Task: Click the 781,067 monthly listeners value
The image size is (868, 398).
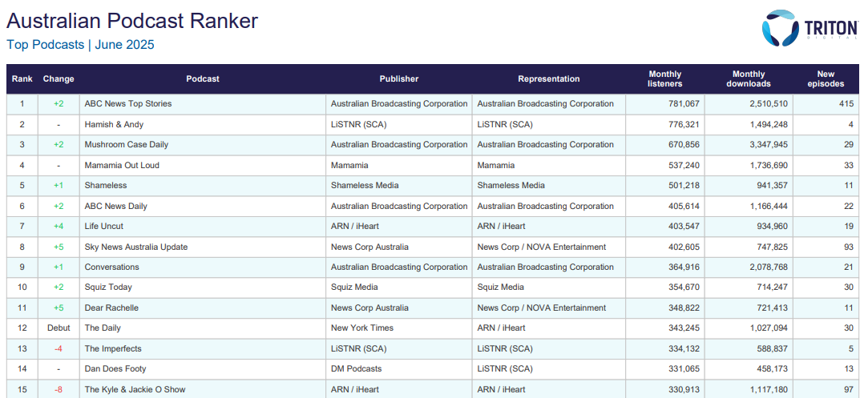Action: pyautogui.click(x=684, y=104)
